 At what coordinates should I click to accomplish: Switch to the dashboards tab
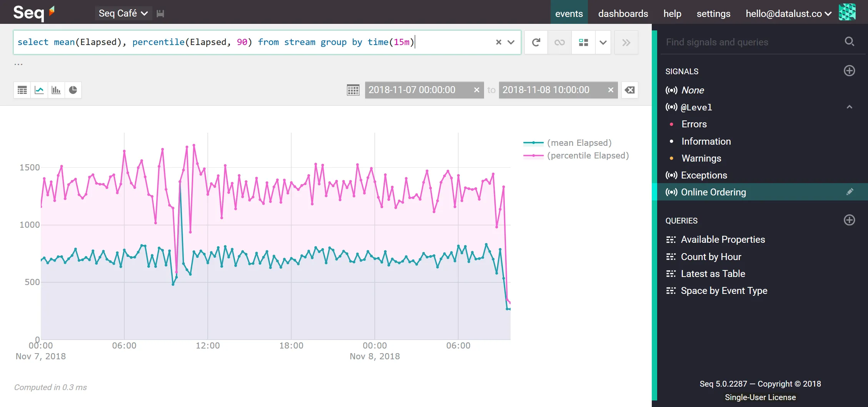[623, 13]
